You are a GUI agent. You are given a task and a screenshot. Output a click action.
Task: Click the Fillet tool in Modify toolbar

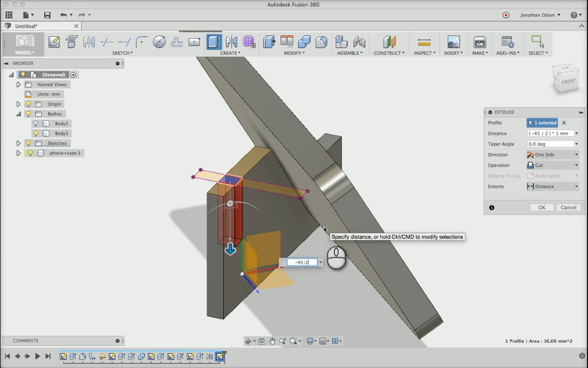click(322, 42)
